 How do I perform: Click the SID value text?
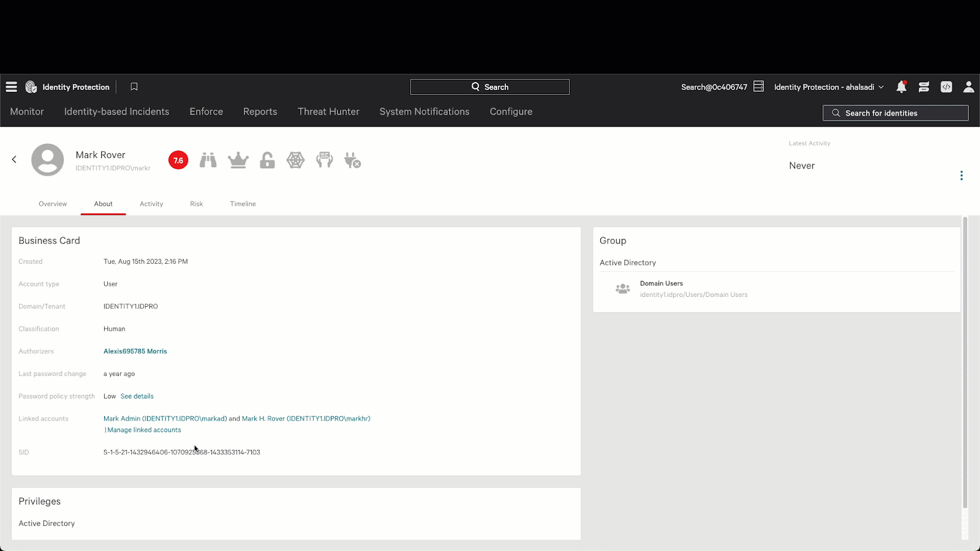(x=182, y=452)
